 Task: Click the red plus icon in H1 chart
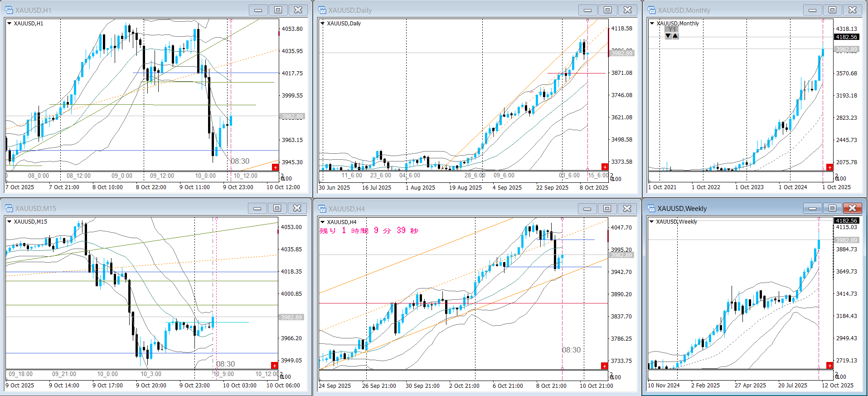click(x=275, y=167)
